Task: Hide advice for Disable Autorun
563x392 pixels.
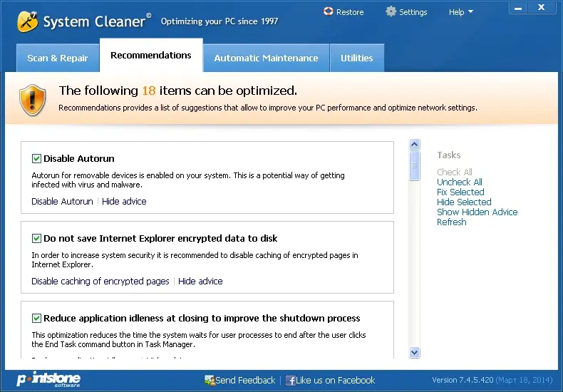Action: 124,202
